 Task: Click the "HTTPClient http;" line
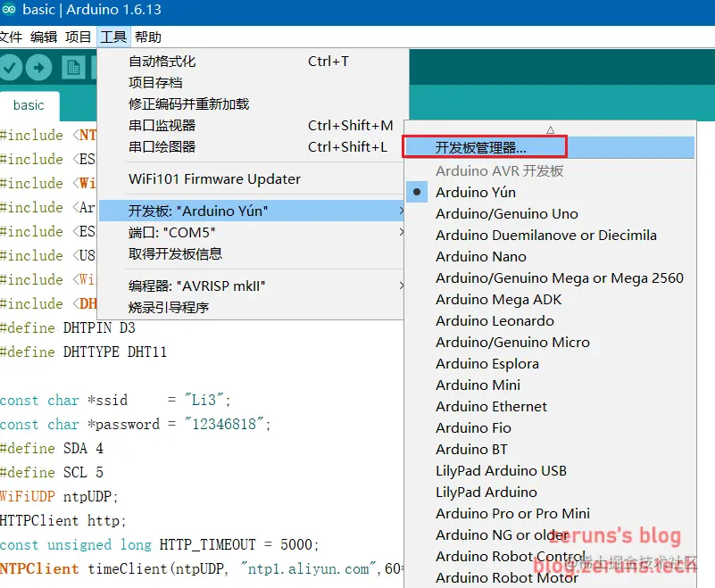pyautogui.click(x=63, y=520)
